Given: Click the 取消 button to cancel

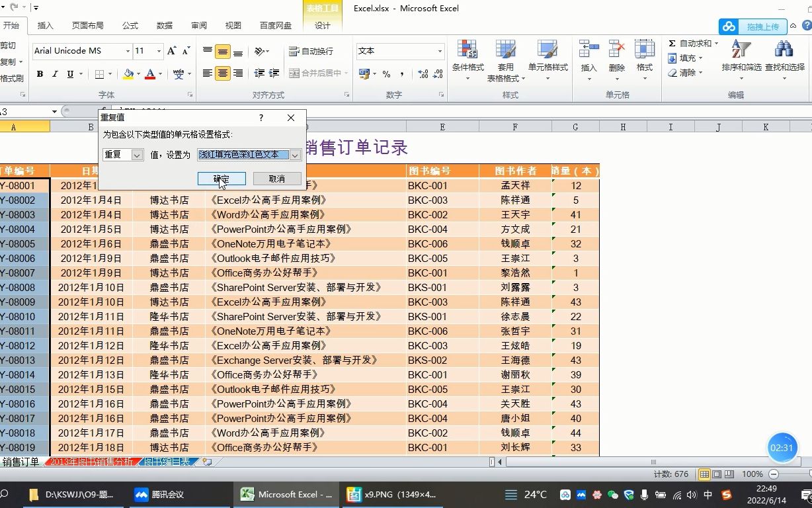Looking at the screenshot, I should coord(276,179).
